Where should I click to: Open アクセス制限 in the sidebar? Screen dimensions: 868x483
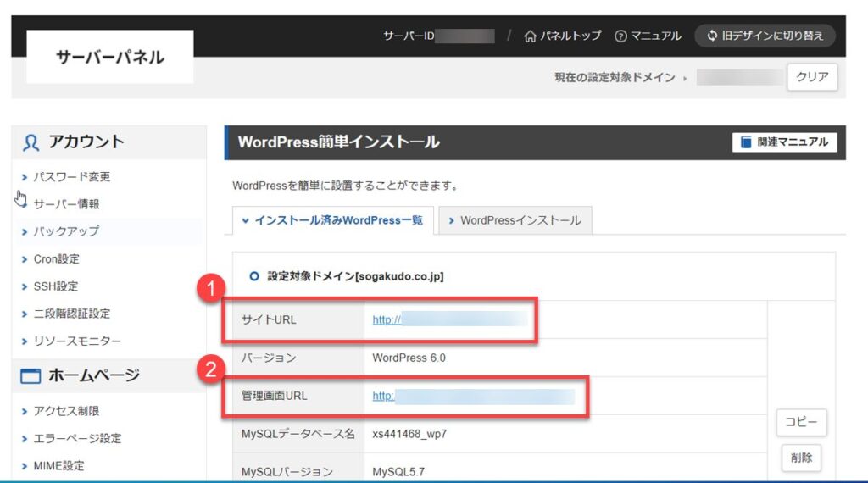(66, 411)
